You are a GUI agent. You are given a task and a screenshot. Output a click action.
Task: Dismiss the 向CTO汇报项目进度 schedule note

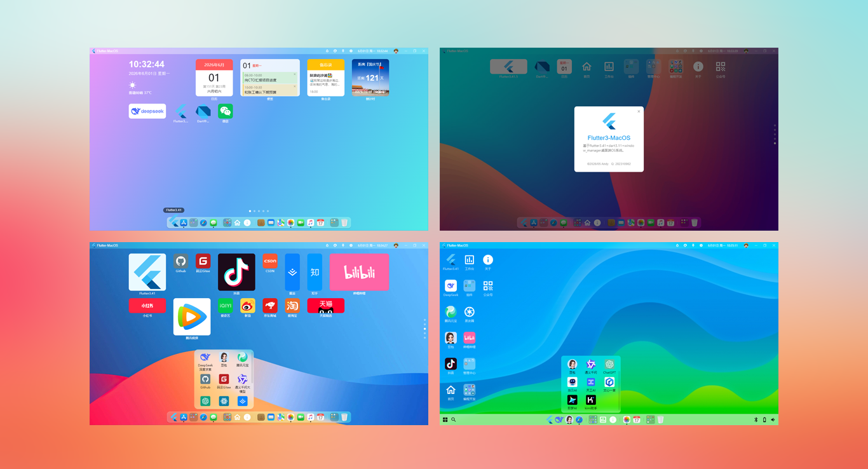click(295, 74)
